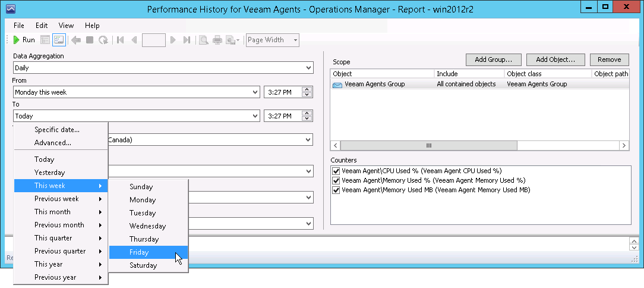Click the Scope list scroll right arrow

tap(624, 146)
